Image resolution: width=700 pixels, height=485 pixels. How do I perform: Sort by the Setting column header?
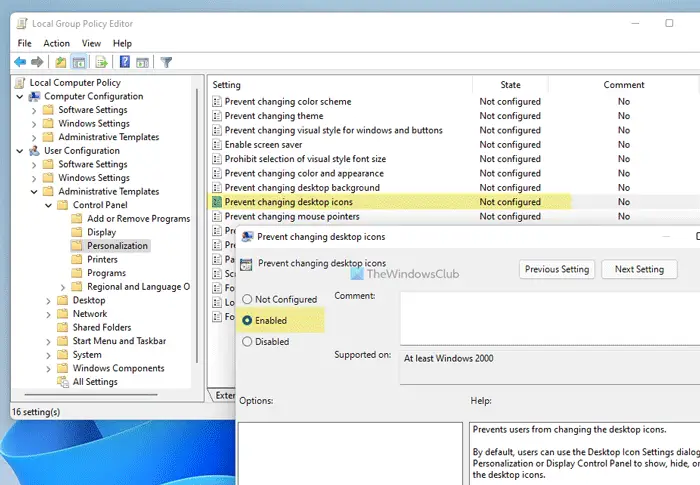pyautogui.click(x=340, y=85)
